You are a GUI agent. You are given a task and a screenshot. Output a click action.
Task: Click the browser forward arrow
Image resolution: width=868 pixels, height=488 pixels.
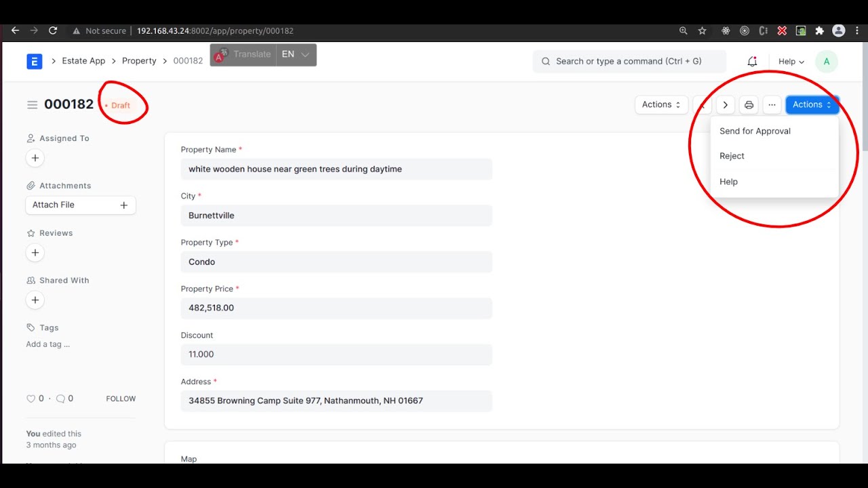click(x=34, y=30)
